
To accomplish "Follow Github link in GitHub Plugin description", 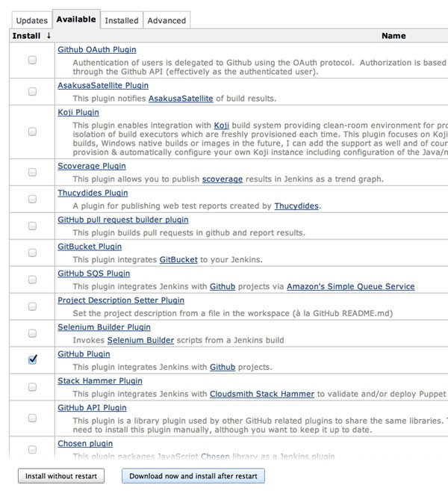I will [223, 367].
